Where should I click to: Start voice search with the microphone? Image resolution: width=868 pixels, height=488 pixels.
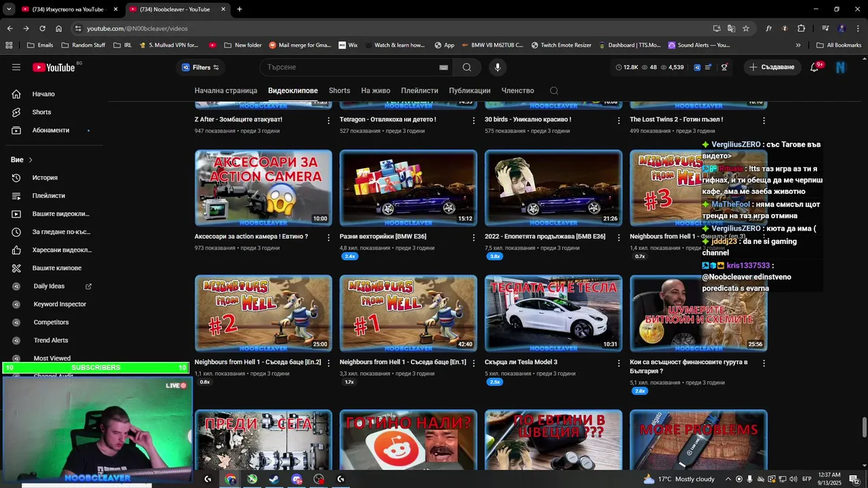click(x=498, y=67)
